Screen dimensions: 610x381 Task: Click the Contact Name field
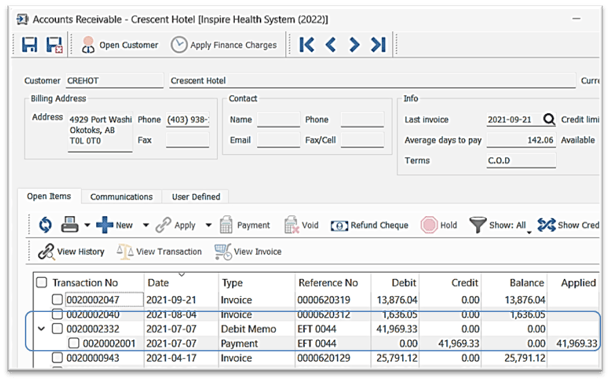(x=279, y=119)
